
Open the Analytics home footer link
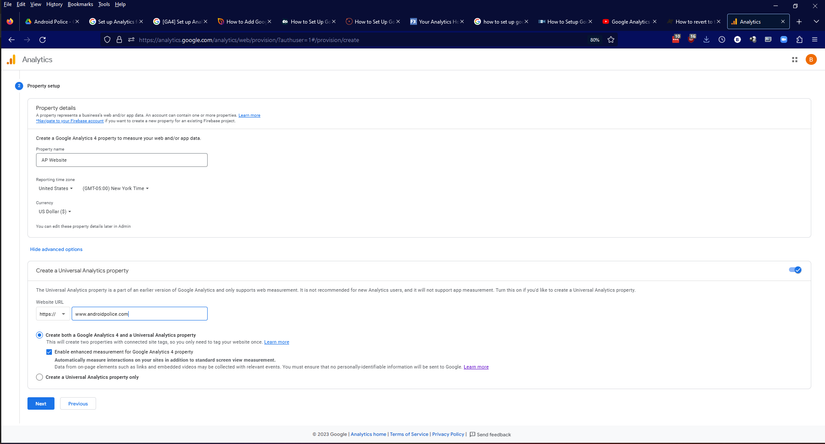368,434
